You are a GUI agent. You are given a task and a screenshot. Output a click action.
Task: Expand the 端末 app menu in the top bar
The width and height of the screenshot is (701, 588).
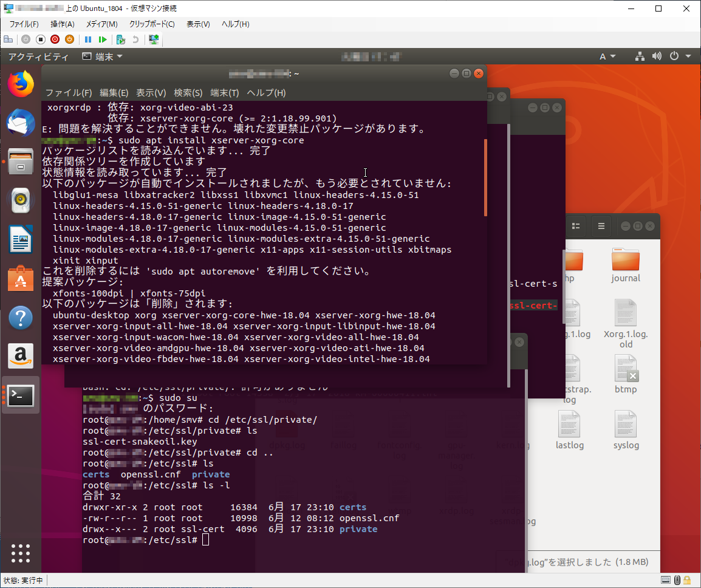click(x=103, y=56)
